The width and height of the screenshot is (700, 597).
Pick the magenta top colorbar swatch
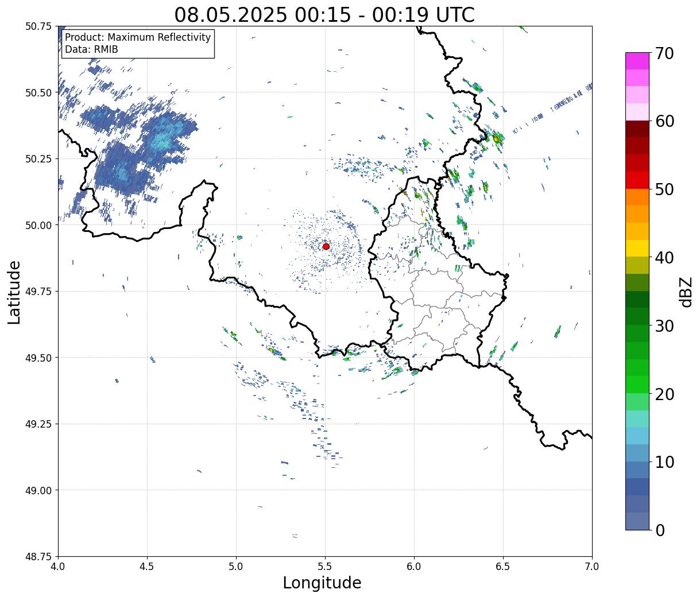coord(637,61)
